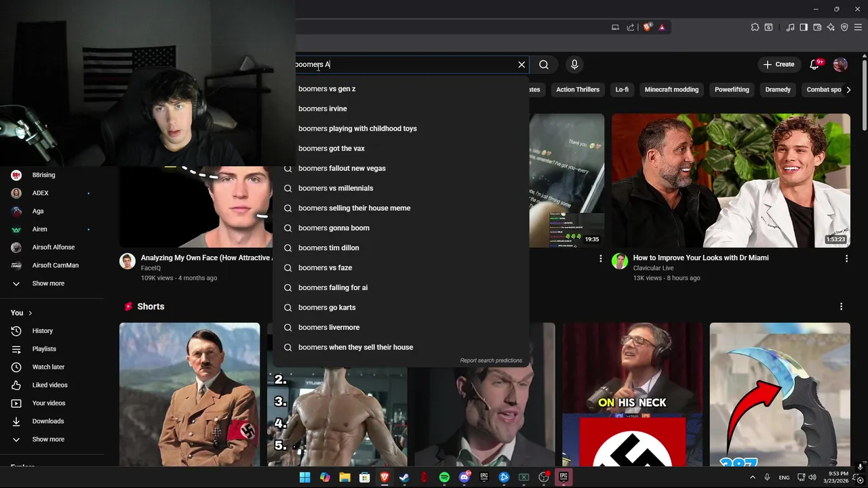
Task: Click the YouTube search magnifier button
Action: pyautogui.click(x=544, y=64)
